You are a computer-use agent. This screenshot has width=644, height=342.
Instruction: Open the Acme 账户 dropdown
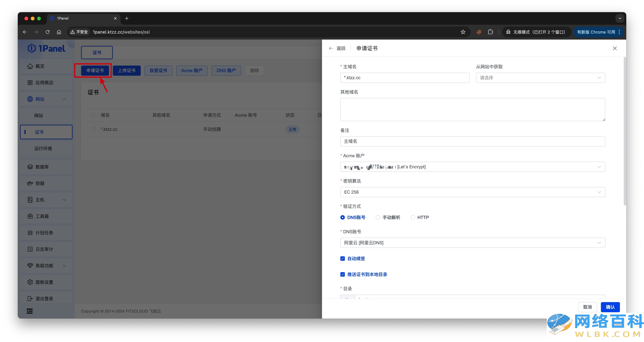pos(473,167)
